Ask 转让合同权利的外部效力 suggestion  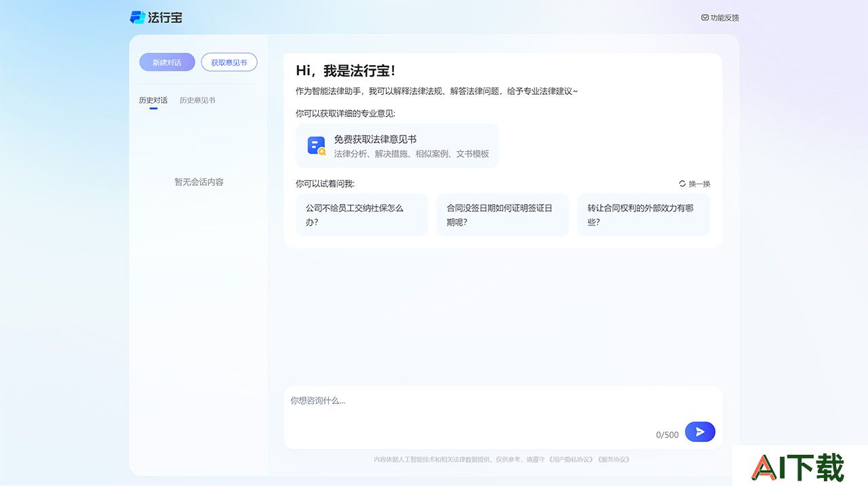click(x=644, y=215)
